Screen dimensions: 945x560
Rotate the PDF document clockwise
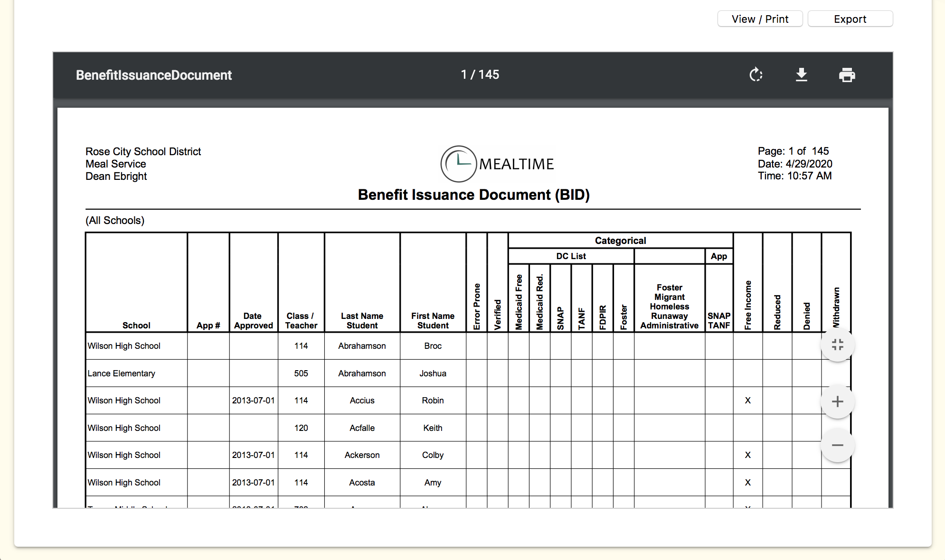(x=756, y=75)
